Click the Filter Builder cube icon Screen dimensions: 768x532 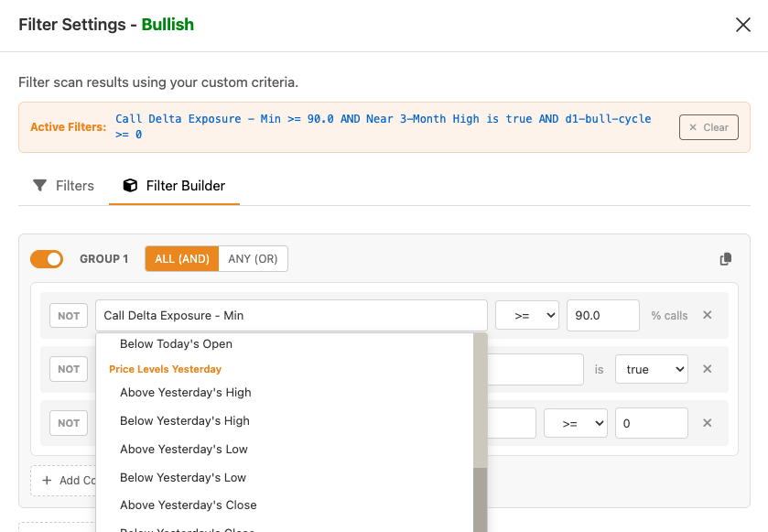(130, 186)
